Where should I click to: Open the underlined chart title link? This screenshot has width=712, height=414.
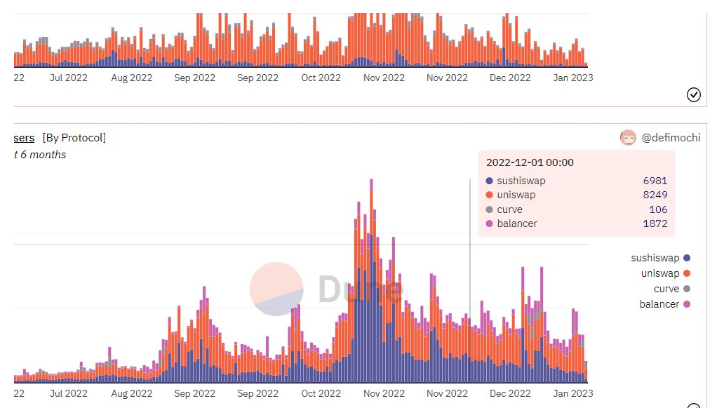[24, 138]
